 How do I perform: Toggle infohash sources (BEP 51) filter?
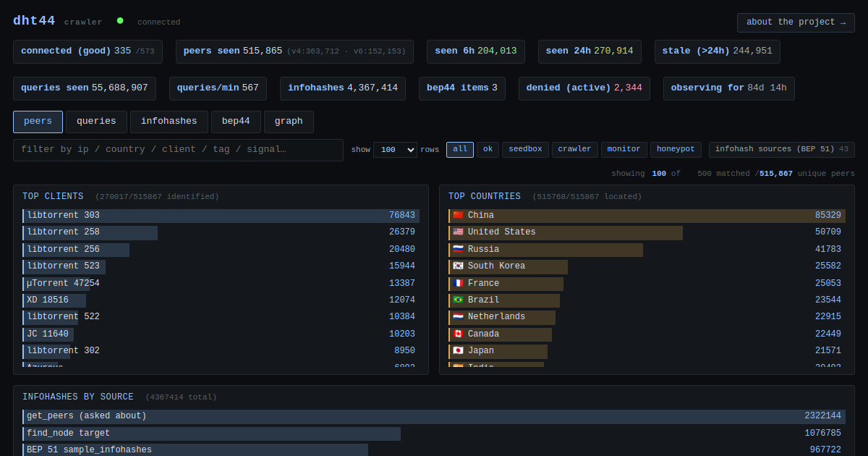(x=782, y=150)
